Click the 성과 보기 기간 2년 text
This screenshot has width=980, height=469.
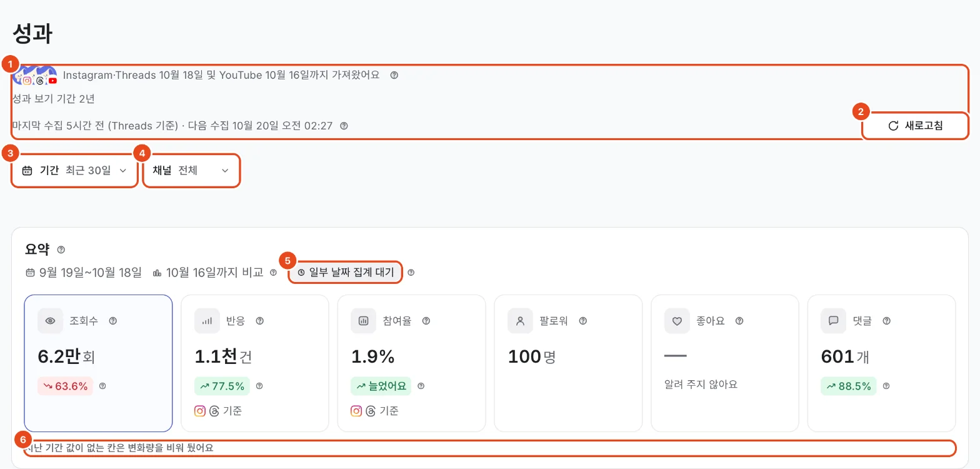coord(53,99)
